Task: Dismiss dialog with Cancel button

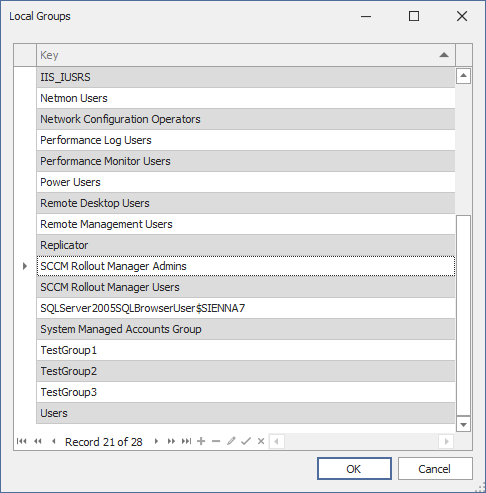Action: (x=435, y=469)
